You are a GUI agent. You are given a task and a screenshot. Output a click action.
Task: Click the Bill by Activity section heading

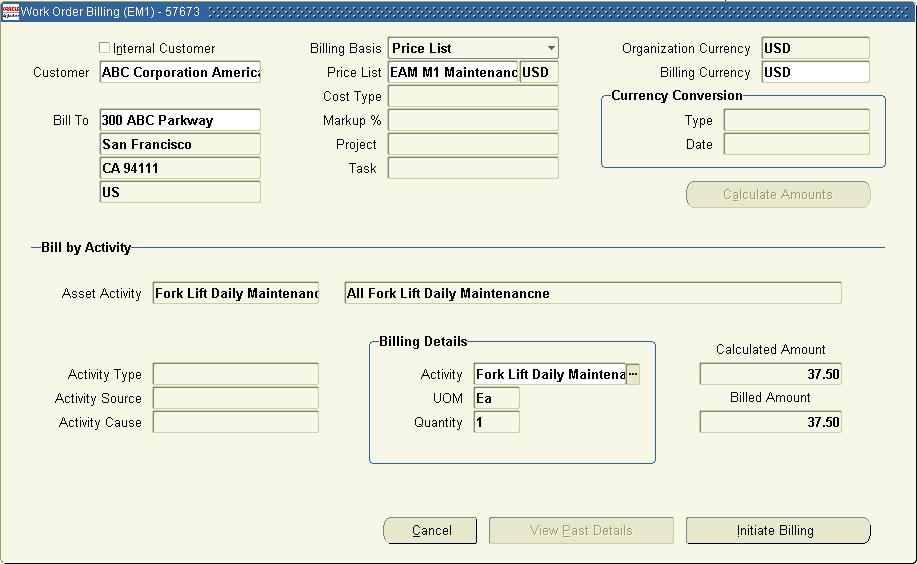tap(86, 247)
